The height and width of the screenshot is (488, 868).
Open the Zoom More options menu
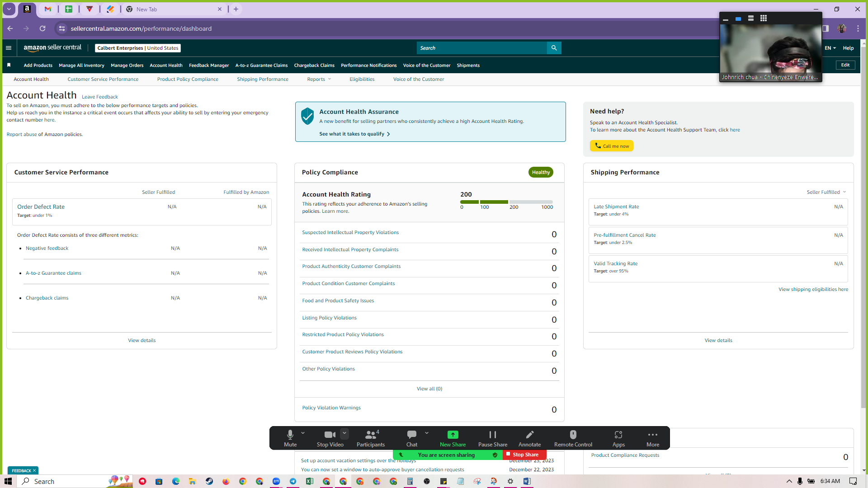click(x=653, y=438)
